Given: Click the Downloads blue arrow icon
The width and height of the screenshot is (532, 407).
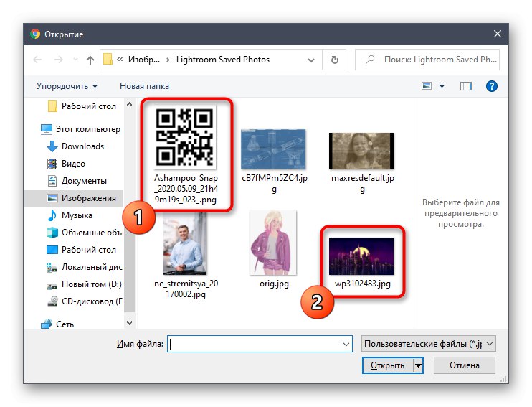Looking at the screenshot, I should pyautogui.click(x=52, y=146).
